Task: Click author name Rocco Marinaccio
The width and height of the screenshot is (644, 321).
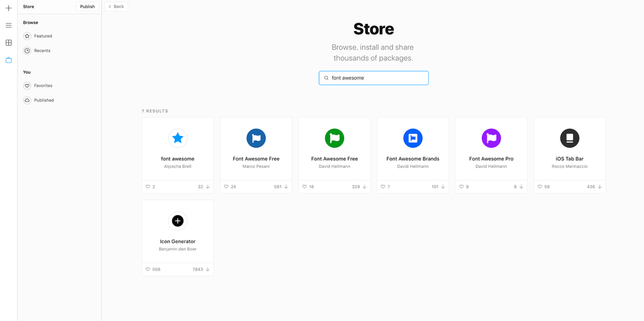Action: [x=570, y=166]
